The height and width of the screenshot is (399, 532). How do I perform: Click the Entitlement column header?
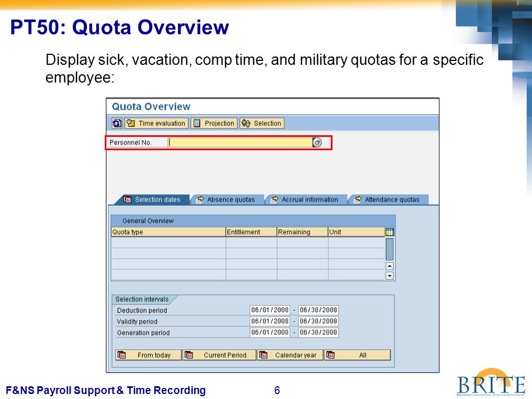(252, 232)
